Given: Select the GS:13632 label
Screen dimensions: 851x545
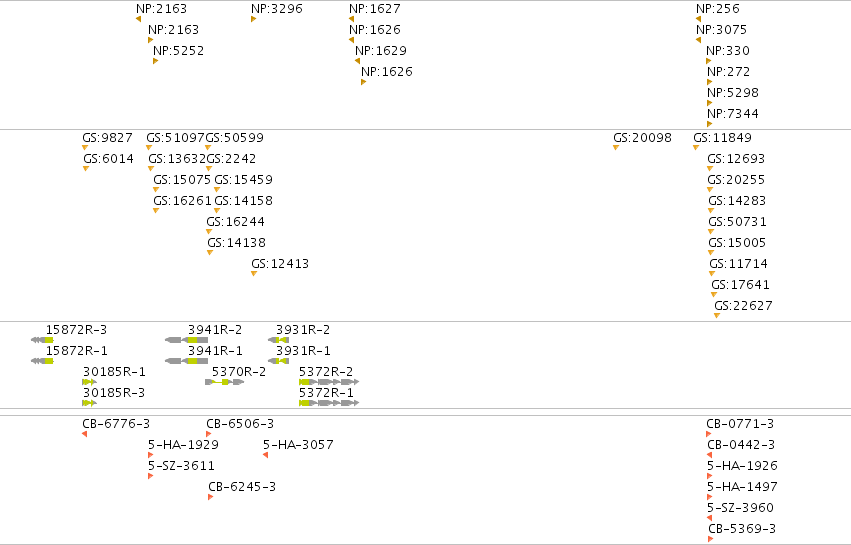Looking at the screenshot, I should click(x=177, y=159).
